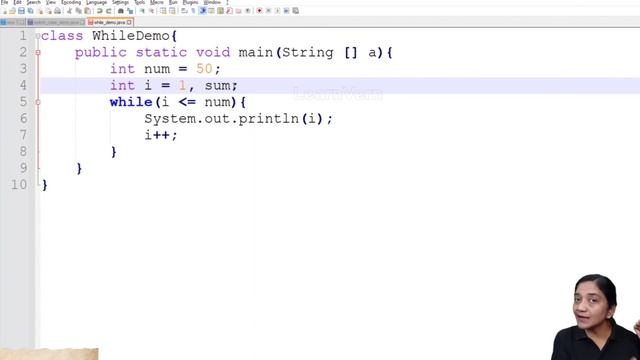This screenshot has width=640, height=360.
Task: Open the Search menu
Action: point(33,2)
